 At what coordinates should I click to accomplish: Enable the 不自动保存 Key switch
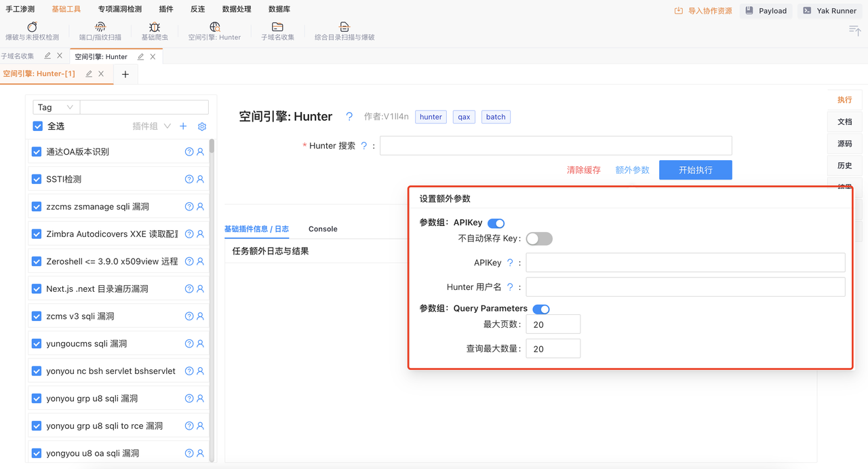tap(539, 239)
